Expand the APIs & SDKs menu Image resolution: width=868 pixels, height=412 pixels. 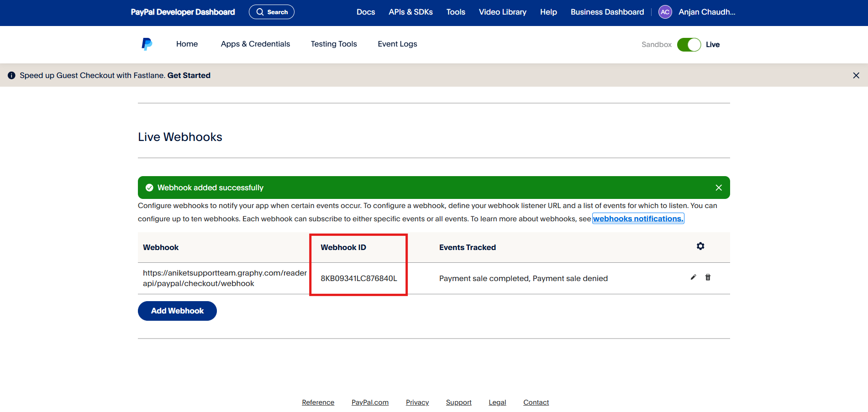coord(410,12)
